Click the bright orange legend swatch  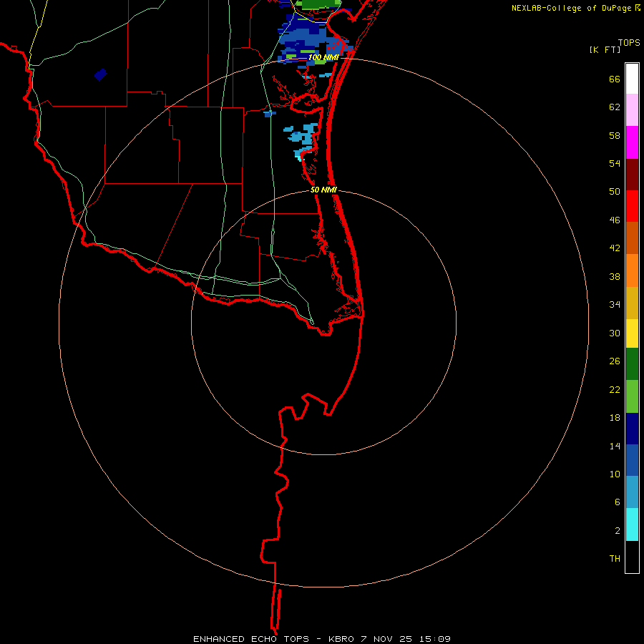(x=632, y=270)
